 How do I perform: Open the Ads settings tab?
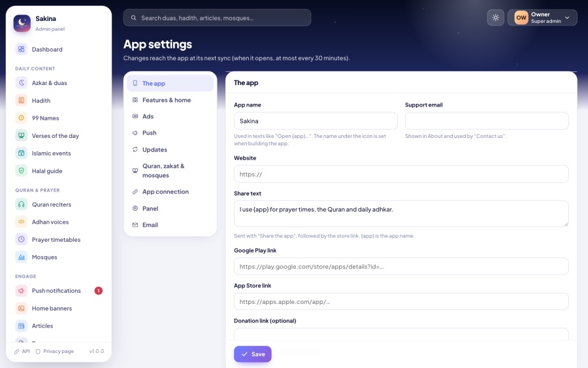pos(171,116)
